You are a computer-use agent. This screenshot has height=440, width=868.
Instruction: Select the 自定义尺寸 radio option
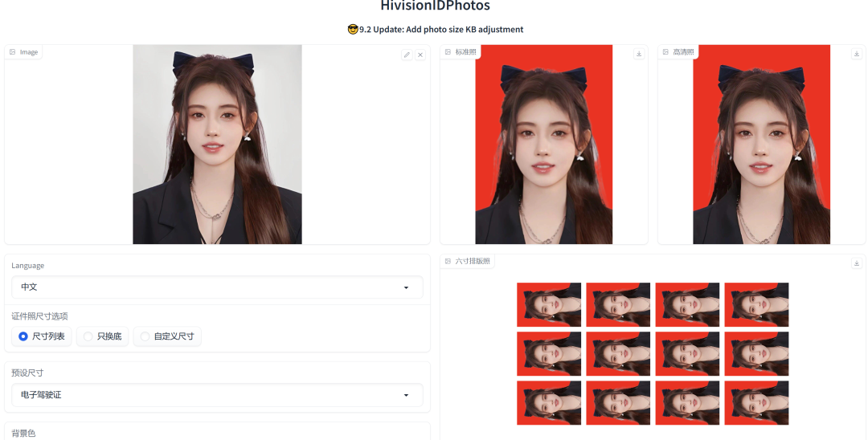(167, 336)
